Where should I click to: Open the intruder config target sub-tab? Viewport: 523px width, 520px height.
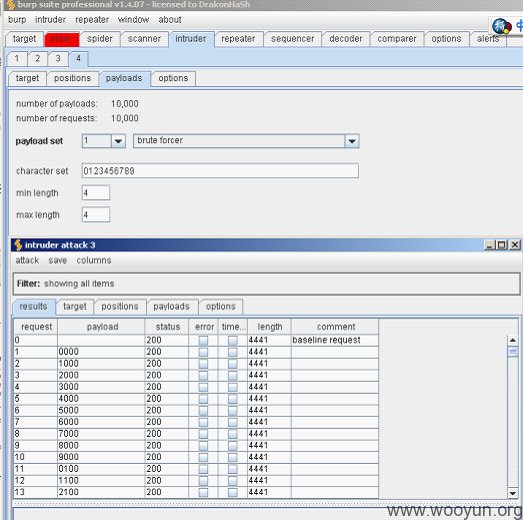point(27,78)
